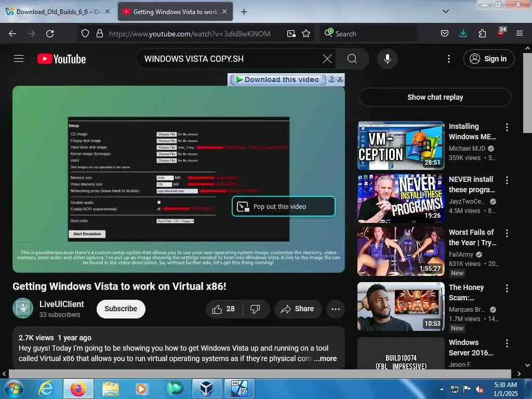Viewport: 532px width, 399px height.
Task: Open options for the Worst Fails of the Year video
Action: pos(507,233)
